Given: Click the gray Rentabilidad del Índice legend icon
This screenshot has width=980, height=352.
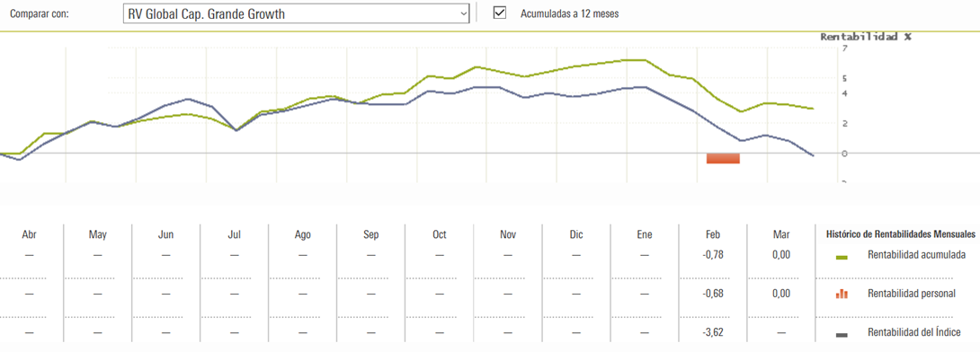Looking at the screenshot, I should [842, 335].
